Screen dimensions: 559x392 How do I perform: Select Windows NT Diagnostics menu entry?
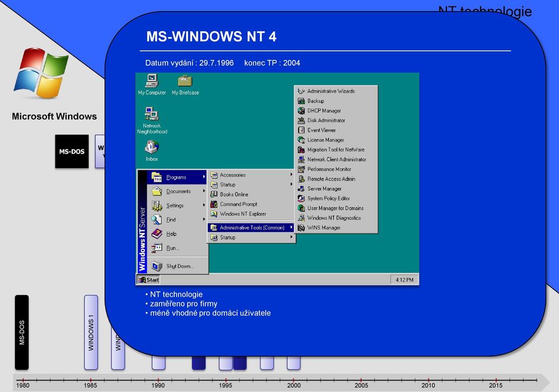click(336, 218)
